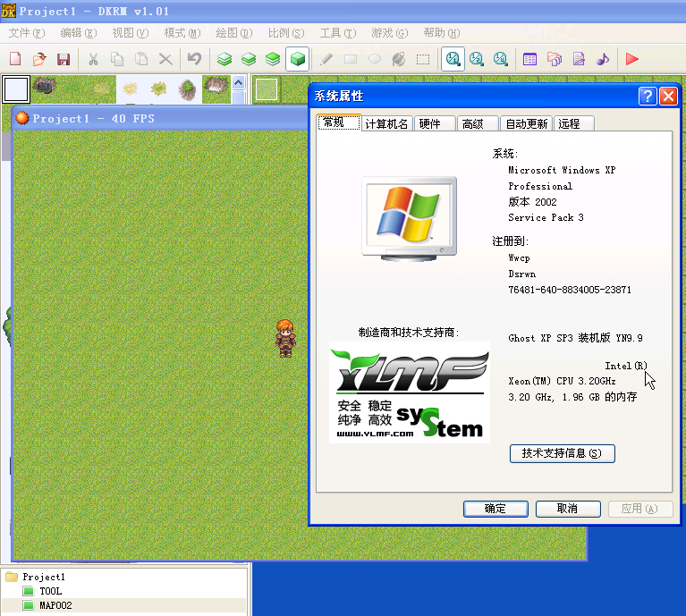
Task: Open the 编辑 (E) menu
Action: coord(79,33)
